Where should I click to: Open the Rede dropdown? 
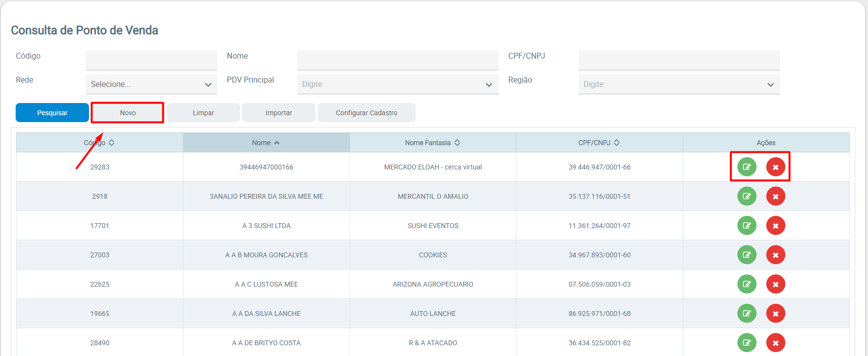[151, 84]
